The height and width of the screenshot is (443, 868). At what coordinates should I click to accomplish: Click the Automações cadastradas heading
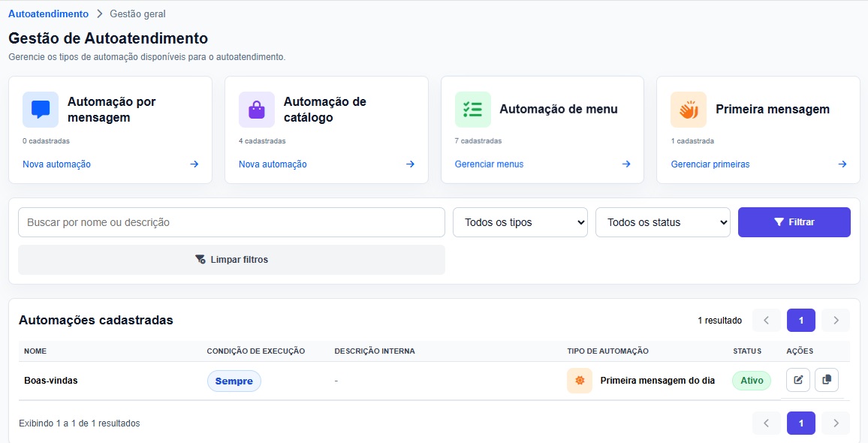click(96, 320)
